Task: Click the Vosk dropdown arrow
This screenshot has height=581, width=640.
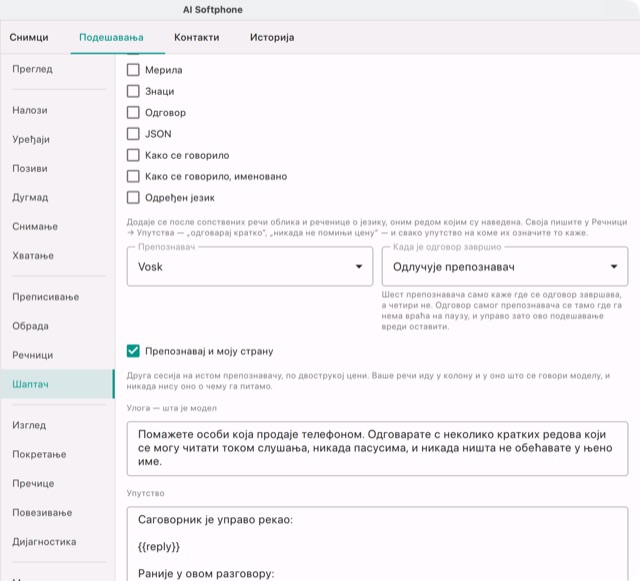Action: pyautogui.click(x=359, y=267)
